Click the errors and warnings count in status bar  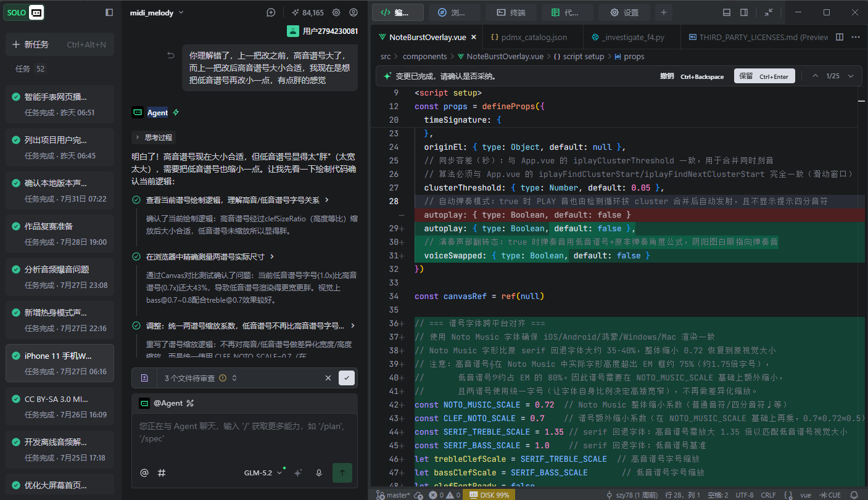click(445, 495)
